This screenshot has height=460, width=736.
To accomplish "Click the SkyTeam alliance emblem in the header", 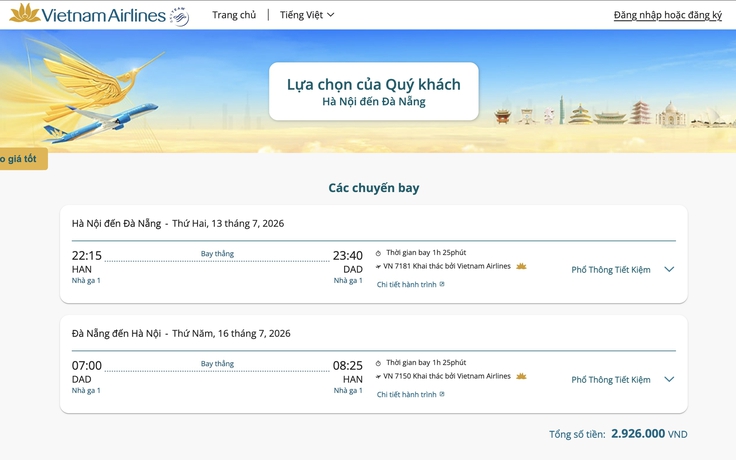I will click(x=179, y=16).
